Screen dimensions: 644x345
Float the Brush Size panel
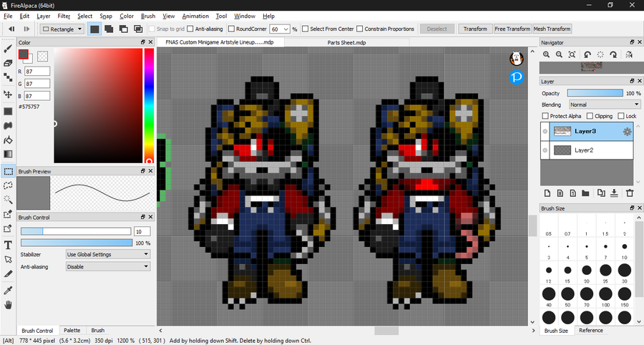pyautogui.click(x=632, y=208)
